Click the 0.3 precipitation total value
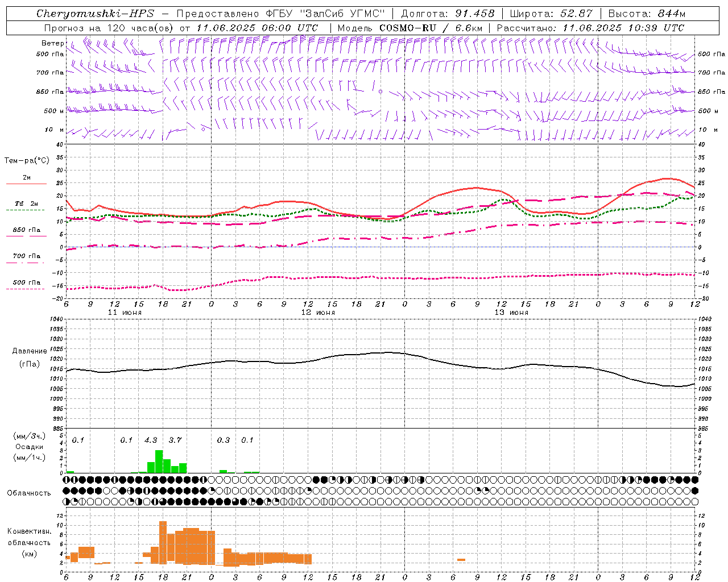Screen dimensions: 728x582 (x=224, y=440)
